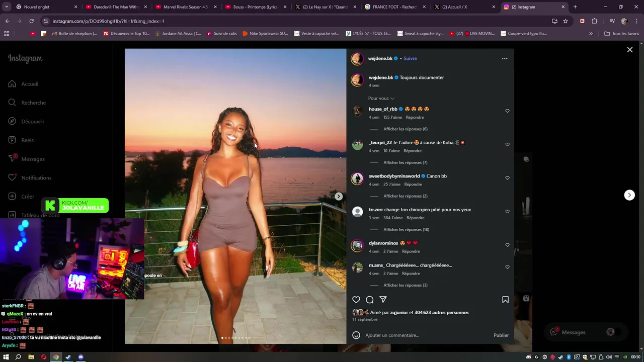Open Créer in the Instagram sidebar

coord(21,197)
